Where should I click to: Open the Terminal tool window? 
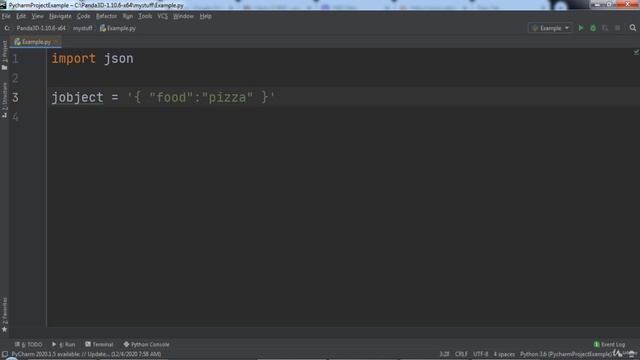[x=99, y=344]
